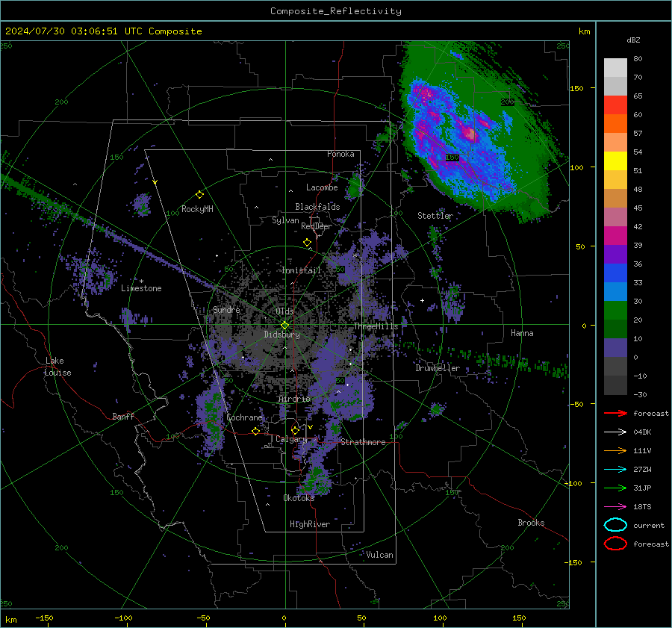672x628 pixels.
Task: Click the magenta 18TS arrow legend icon
Action: click(x=615, y=507)
